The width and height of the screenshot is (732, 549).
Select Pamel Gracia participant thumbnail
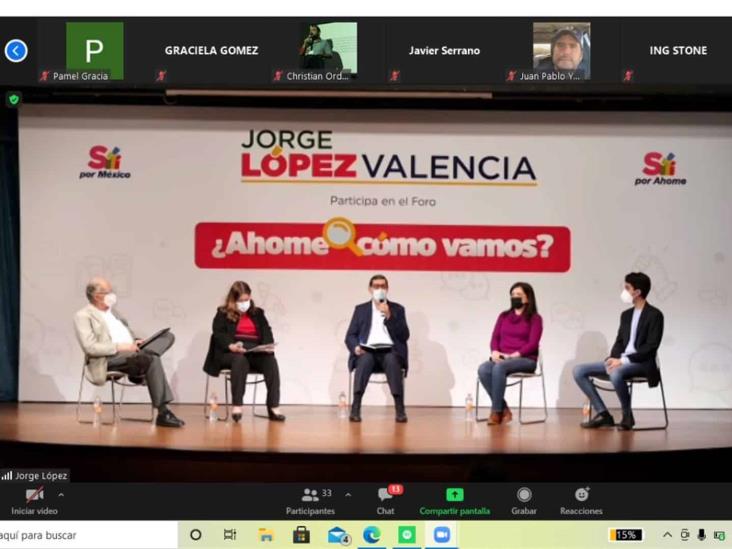95,51
